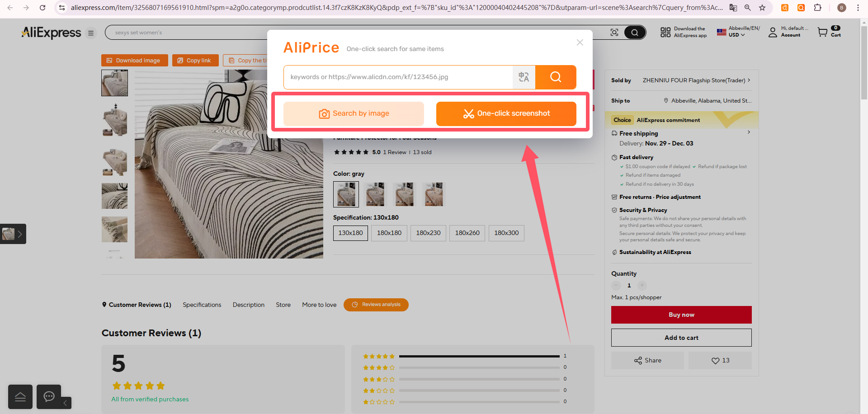
Task: Click Buy now button
Action: coord(681,315)
